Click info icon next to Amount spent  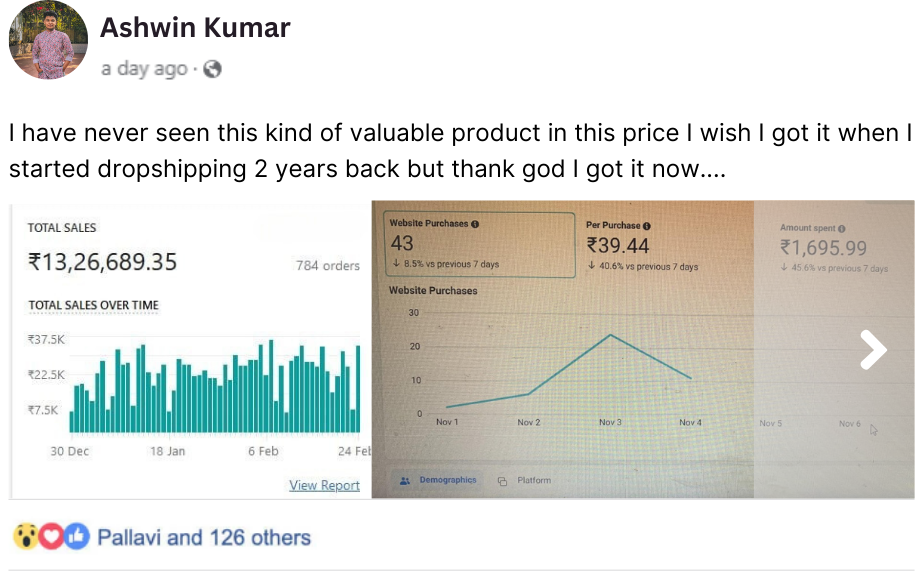click(841, 228)
